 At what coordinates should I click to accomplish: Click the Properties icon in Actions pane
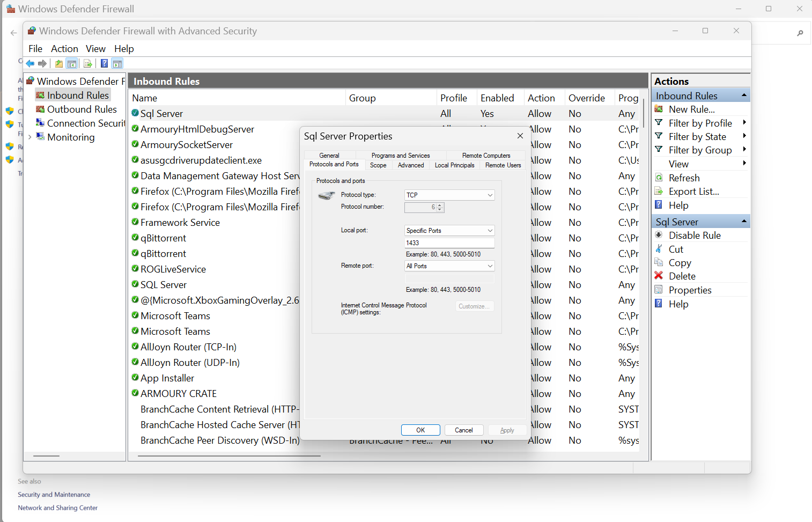pyautogui.click(x=659, y=290)
